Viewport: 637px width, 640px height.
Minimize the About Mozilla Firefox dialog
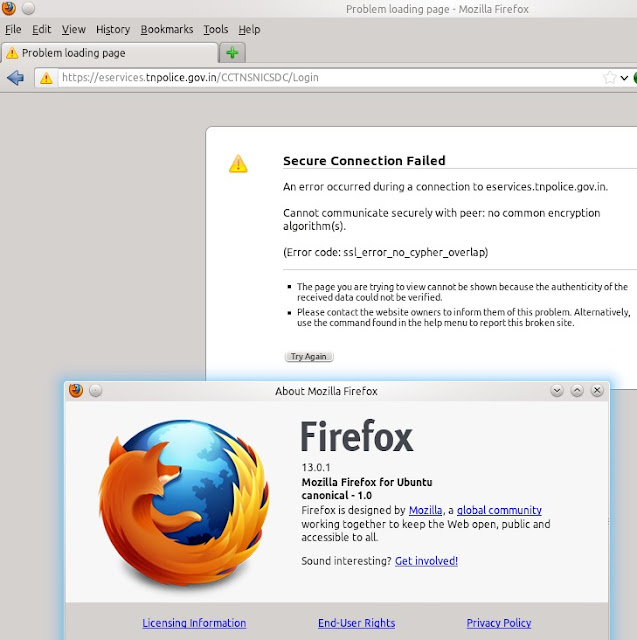coord(557,391)
